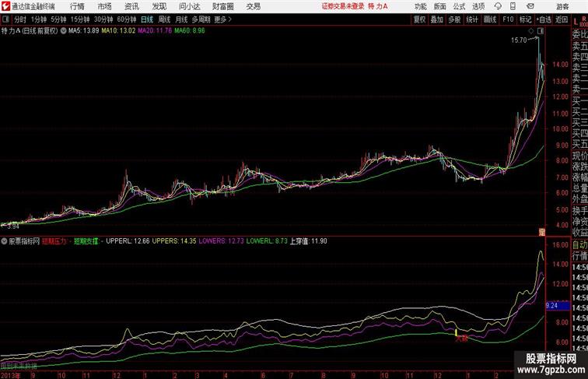The height and width of the screenshot is (379, 588).
Task: Open the customer service headset icon
Action: point(498,6)
